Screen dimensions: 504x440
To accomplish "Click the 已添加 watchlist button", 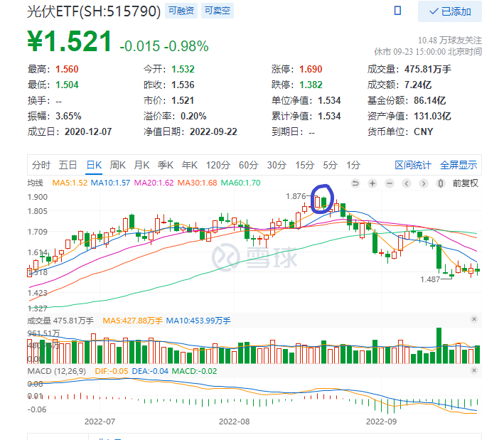I will coord(450,11).
